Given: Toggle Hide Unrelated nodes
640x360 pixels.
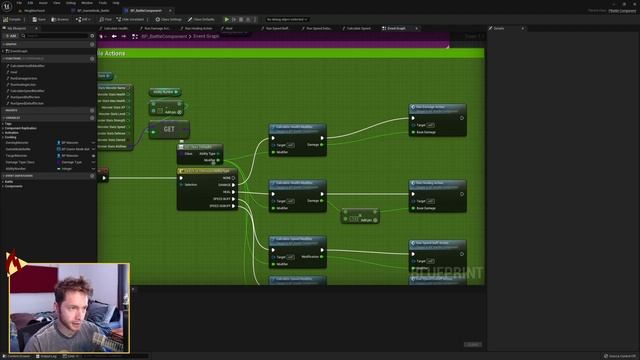Looking at the screenshot, I should tap(130, 19).
